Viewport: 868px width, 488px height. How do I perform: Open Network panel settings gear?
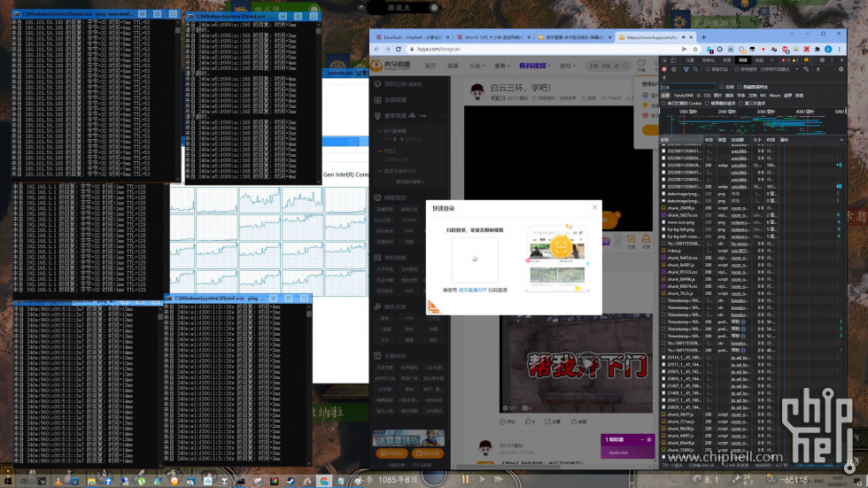(x=841, y=70)
